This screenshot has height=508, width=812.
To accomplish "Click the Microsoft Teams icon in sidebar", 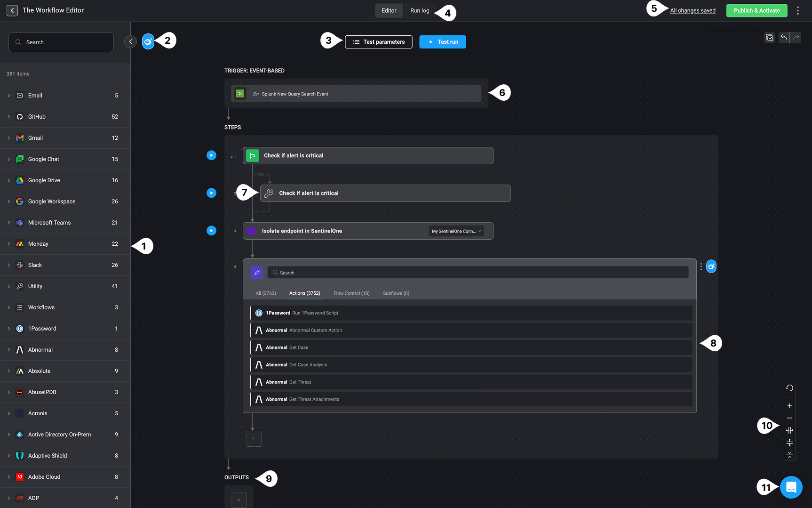I will click(x=20, y=223).
